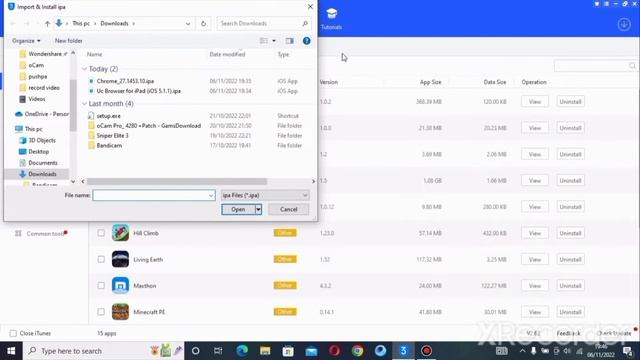Open Mail app from taskbar
This screenshot has width=640, height=360.
tap(311, 351)
